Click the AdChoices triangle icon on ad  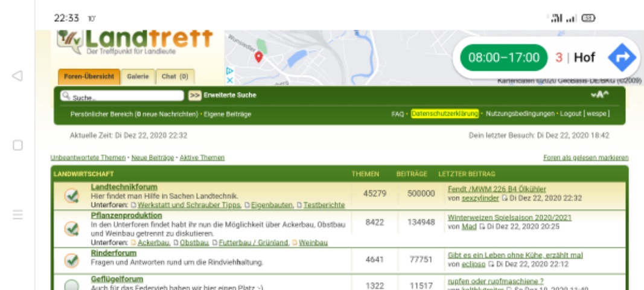(x=229, y=71)
